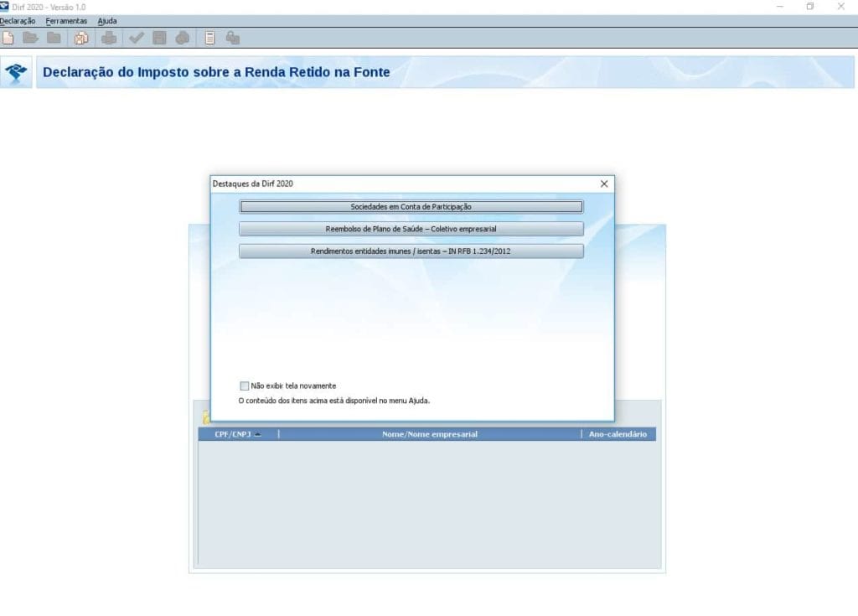858x616 pixels.
Task: Click the Receita Federal logo beside the header
Action: [x=16, y=72]
